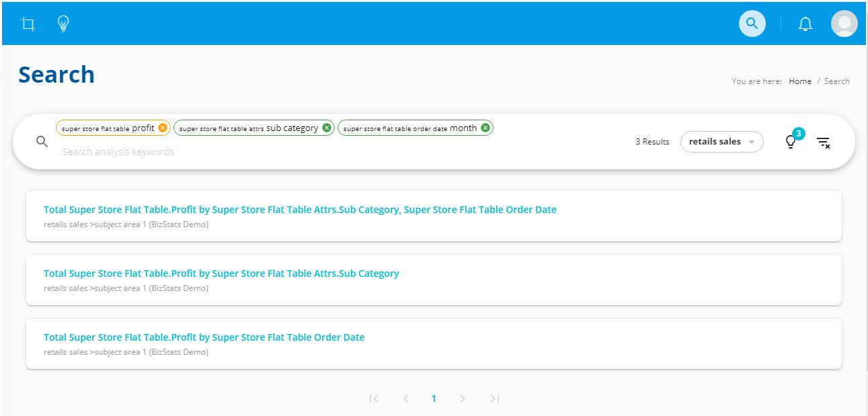Remove the orange profit keyword tag

[163, 128]
